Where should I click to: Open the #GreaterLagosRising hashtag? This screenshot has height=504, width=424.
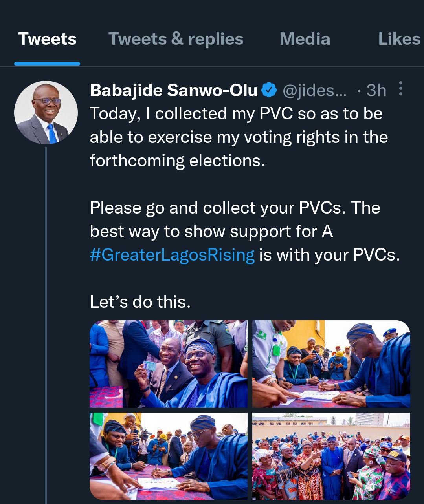[x=172, y=255]
